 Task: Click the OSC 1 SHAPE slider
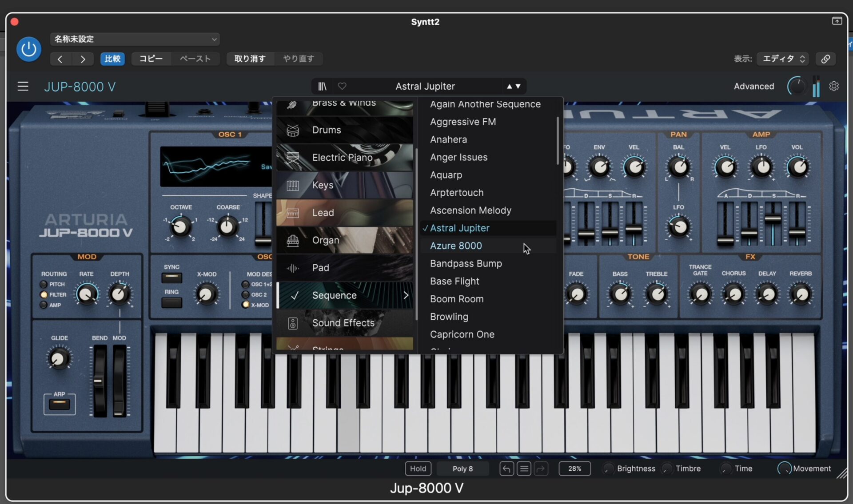click(263, 223)
